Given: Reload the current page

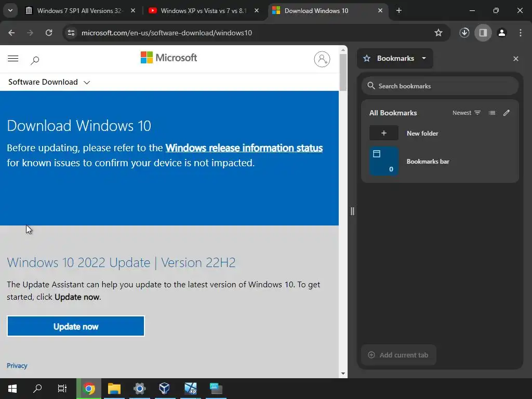Looking at the screenshot, I should [x=49, y=33].
